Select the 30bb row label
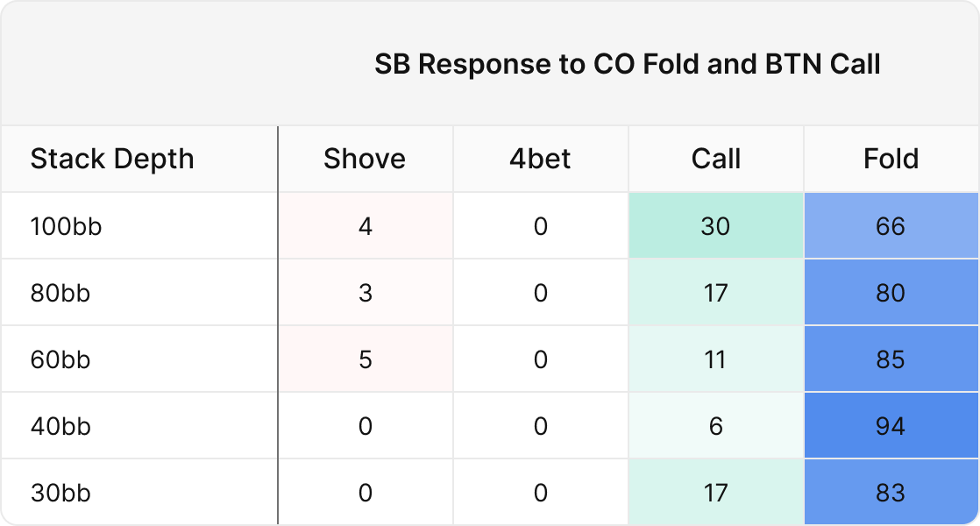Viewport: 980px width, 526px height. (60, 493)
